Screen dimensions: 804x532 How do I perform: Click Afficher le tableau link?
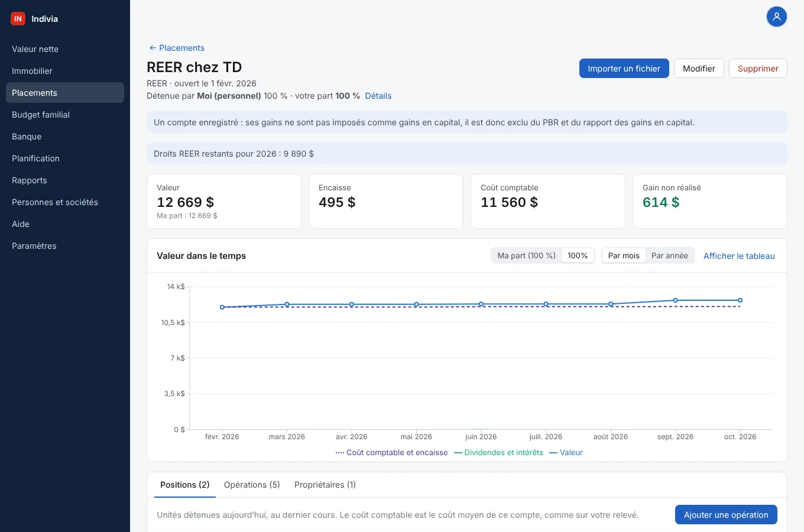point(739,256)
